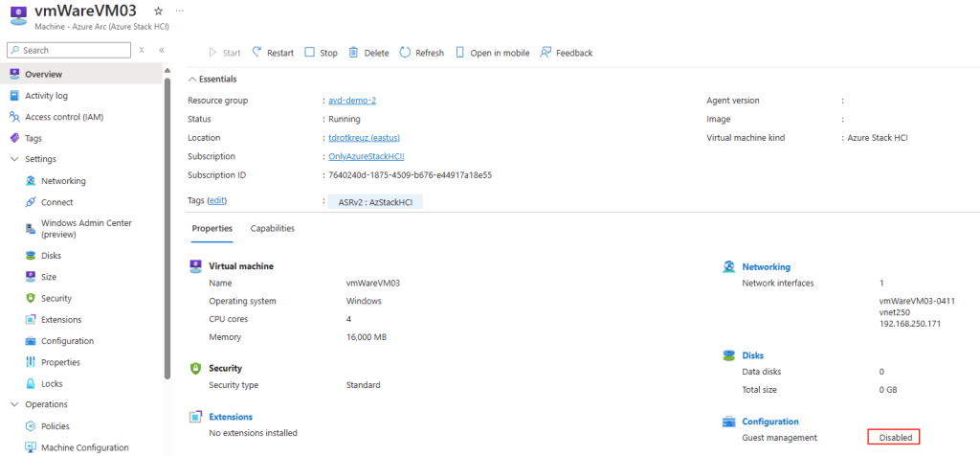
Task: Click the Properties bars icon in sidebar
Action: pyautogui.click(x=31, y=362)
